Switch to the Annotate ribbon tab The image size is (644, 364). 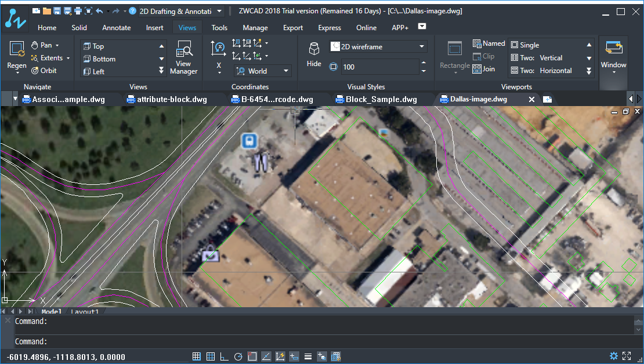click(x=116, y=27)
